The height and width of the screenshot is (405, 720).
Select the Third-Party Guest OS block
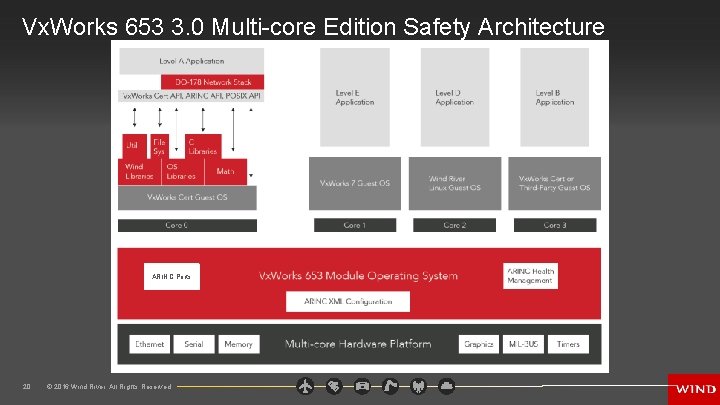point(555,183)
